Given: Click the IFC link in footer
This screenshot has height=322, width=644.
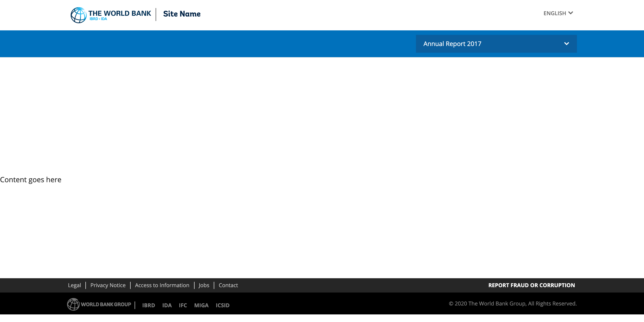Looking at the screenshot, I should coord(183,305).
